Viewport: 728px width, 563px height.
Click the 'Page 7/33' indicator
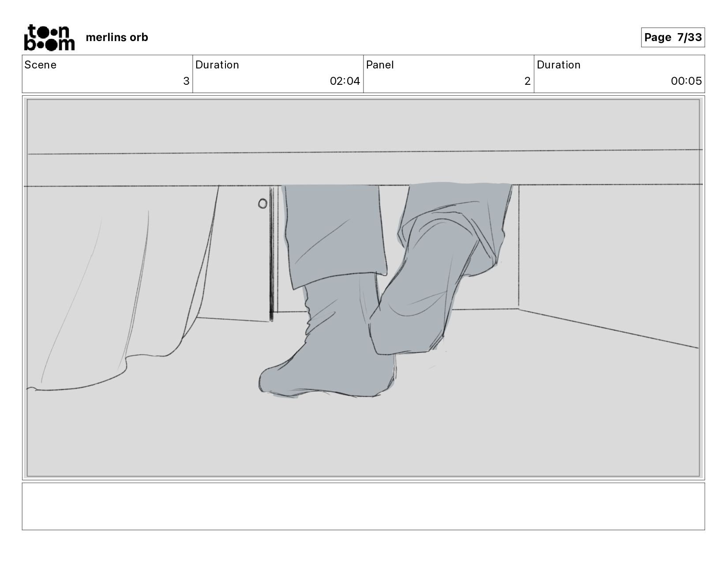click(672, 38)
